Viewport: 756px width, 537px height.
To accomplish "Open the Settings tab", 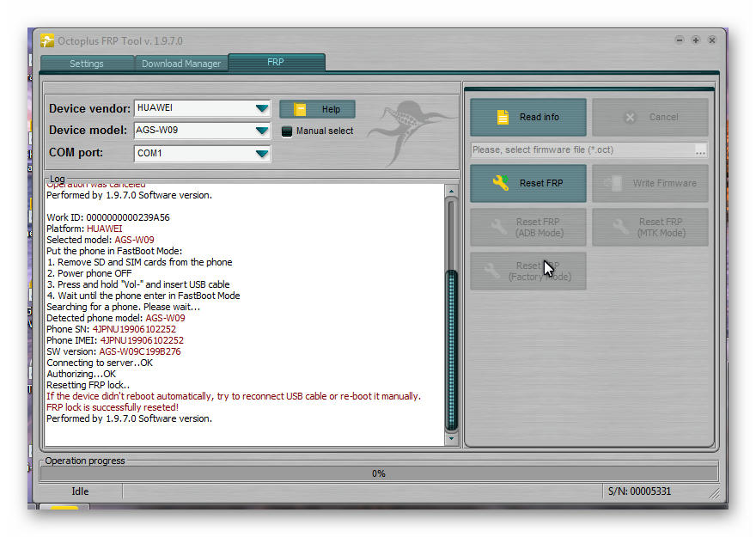I will (87, 64).
